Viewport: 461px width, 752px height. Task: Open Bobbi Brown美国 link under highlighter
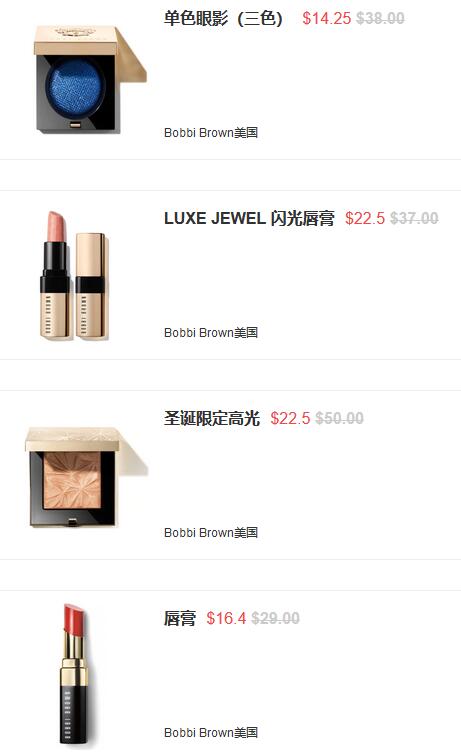pos(211,532)
